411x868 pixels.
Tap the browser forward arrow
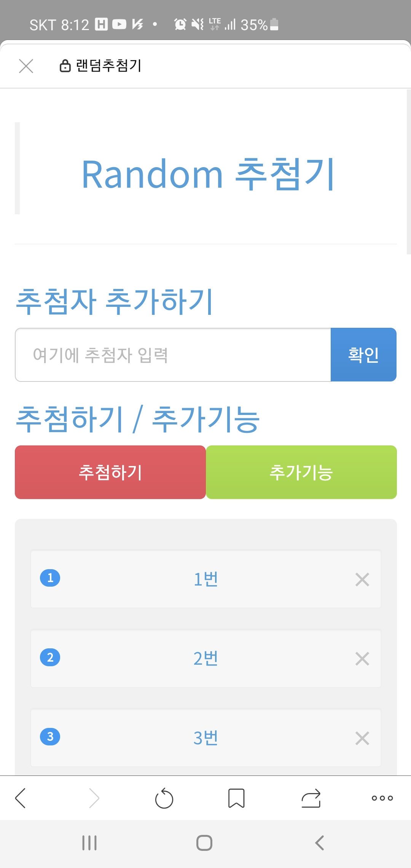[94, 798]
